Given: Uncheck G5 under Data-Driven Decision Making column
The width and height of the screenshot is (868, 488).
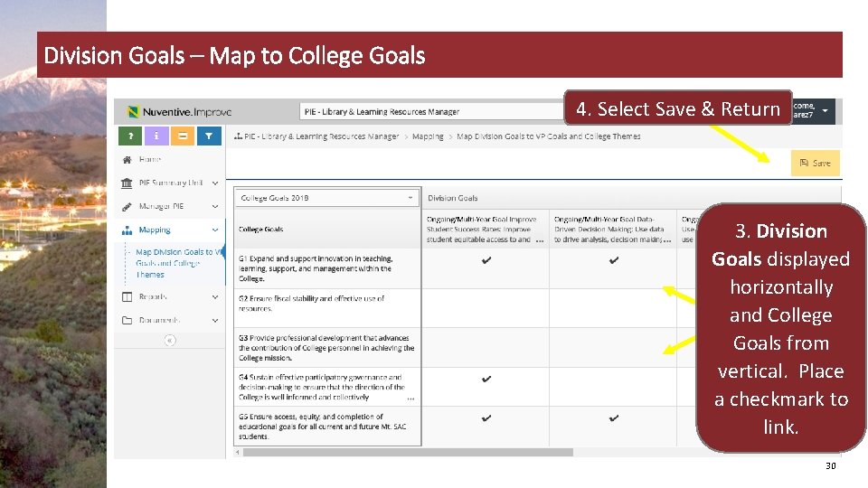Looking at the screenshot, I should [x=613, y=418].
